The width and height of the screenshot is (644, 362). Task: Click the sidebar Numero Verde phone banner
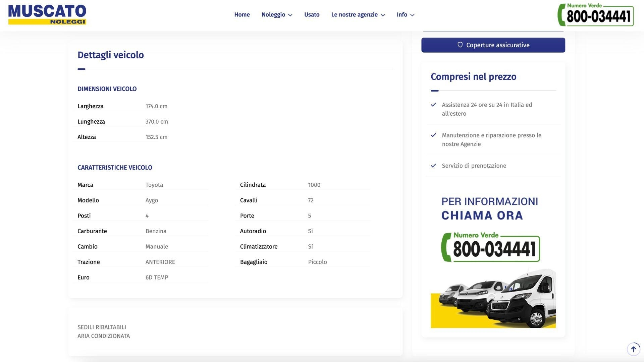click(490, 247)
